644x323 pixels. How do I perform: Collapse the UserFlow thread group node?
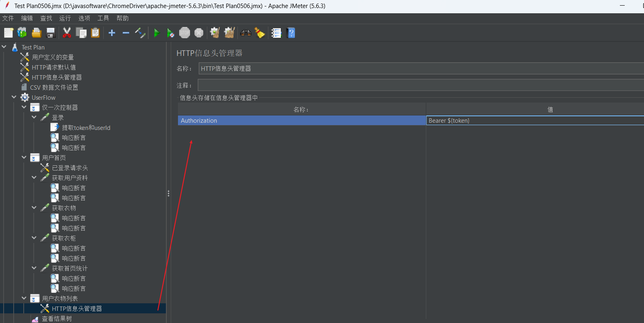tap(14, 97)
